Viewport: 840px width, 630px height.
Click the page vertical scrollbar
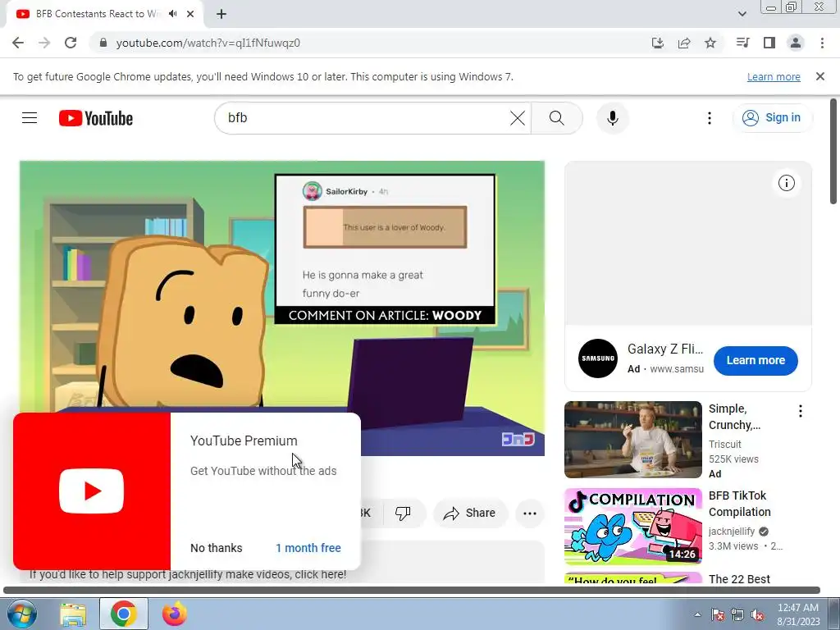(x=833, y=151)
